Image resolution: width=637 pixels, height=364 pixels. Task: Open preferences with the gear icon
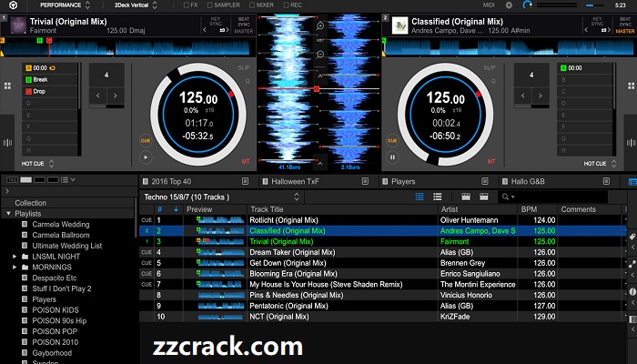coord(509,5)
